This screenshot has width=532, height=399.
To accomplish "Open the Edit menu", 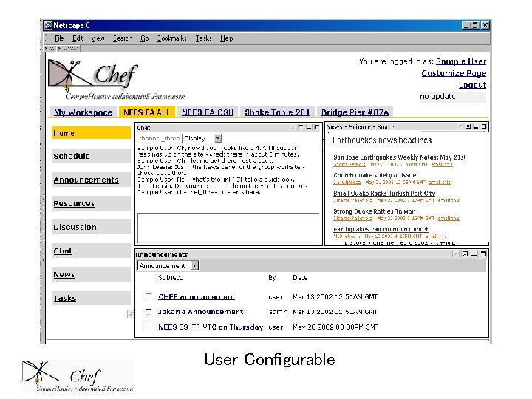I will point(78,38).
